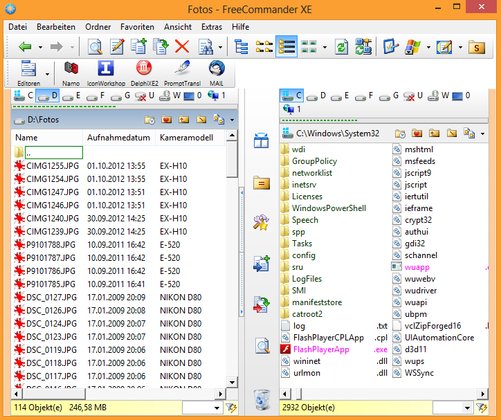Image resolution: width=501 pixels, height=420 pixels.
Task: Switch to detailed list view icon
Action: tap(286, 47)
